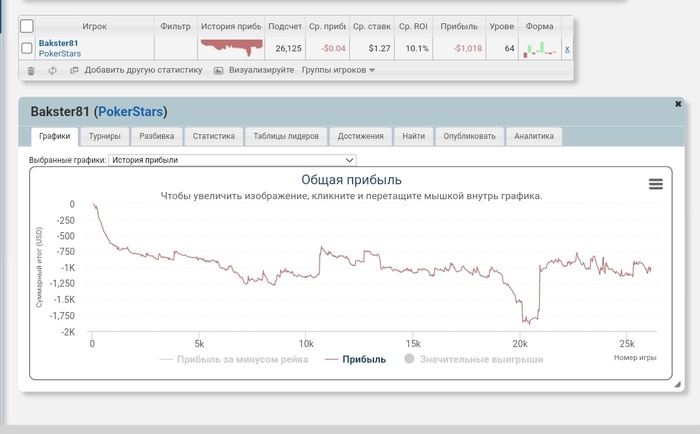Open the chart hamburger menu icon
700x434 pixels.
click(655, 184)
